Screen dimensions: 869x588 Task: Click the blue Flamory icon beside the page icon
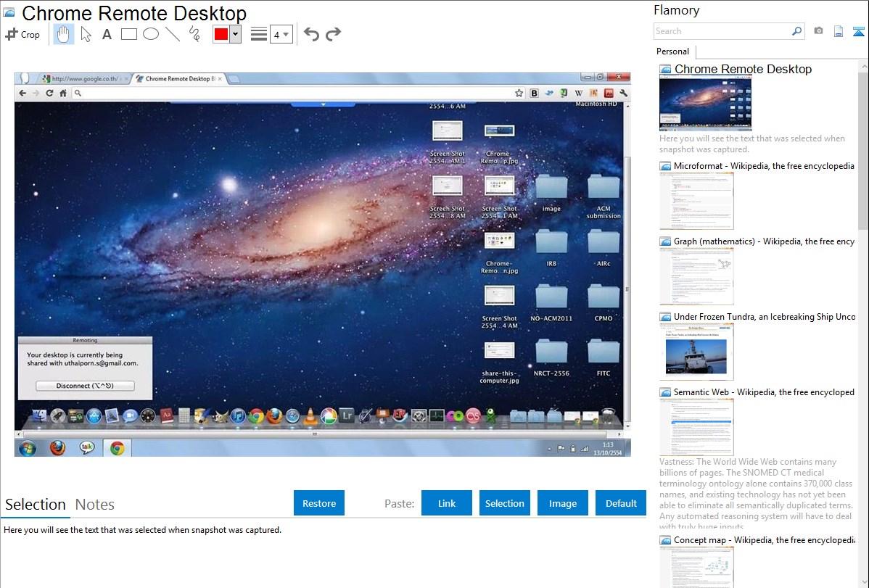tap(858, 31)
